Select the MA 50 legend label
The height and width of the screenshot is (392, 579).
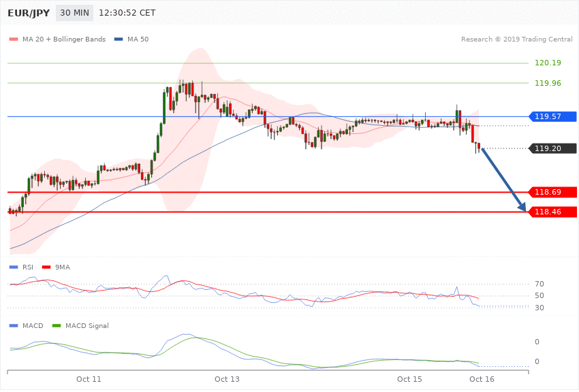[x=138, y=39]
